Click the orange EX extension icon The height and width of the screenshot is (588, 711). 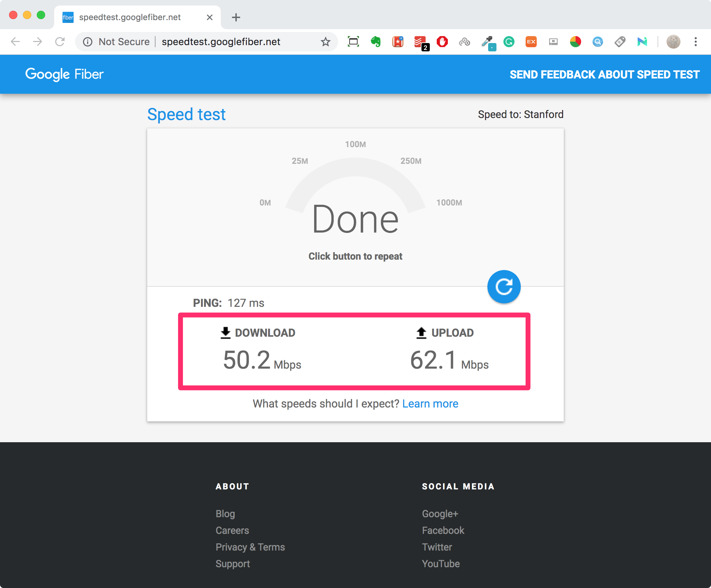[531, 42]
